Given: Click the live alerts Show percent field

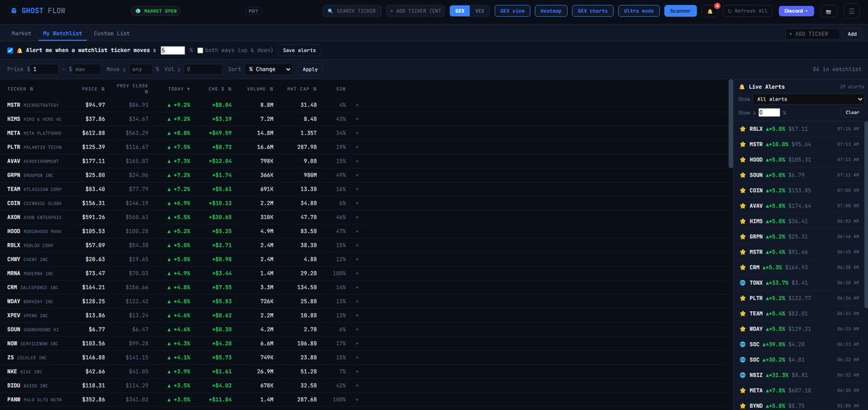Looking at the screenshot, I should pyautogui.click(x=769, y=113).
